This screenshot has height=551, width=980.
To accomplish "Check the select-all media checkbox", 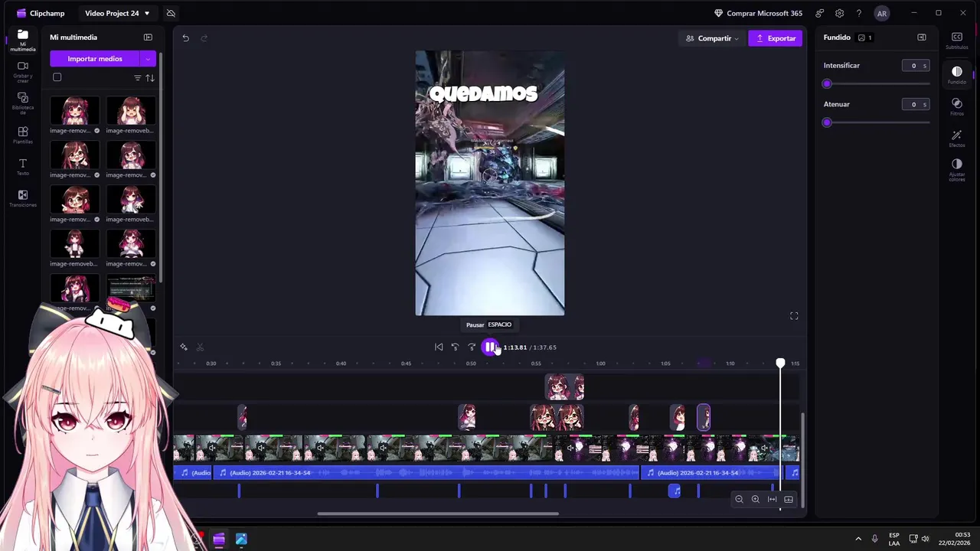I will tap(57, 77).
